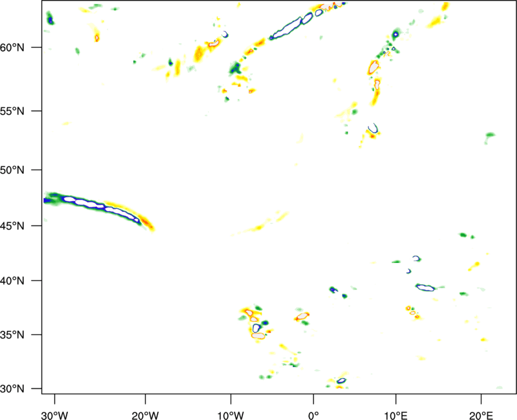Click the 30°N latitude label
Viewport: 517px width, 420px height.
click(x=12, y=389)
